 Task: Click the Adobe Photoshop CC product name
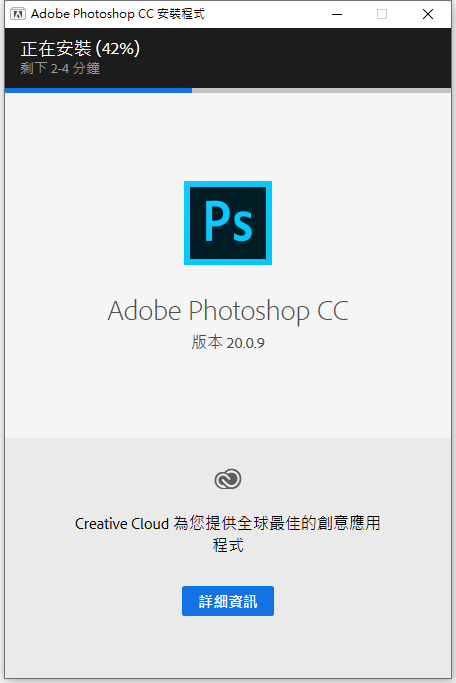point(228,311)
